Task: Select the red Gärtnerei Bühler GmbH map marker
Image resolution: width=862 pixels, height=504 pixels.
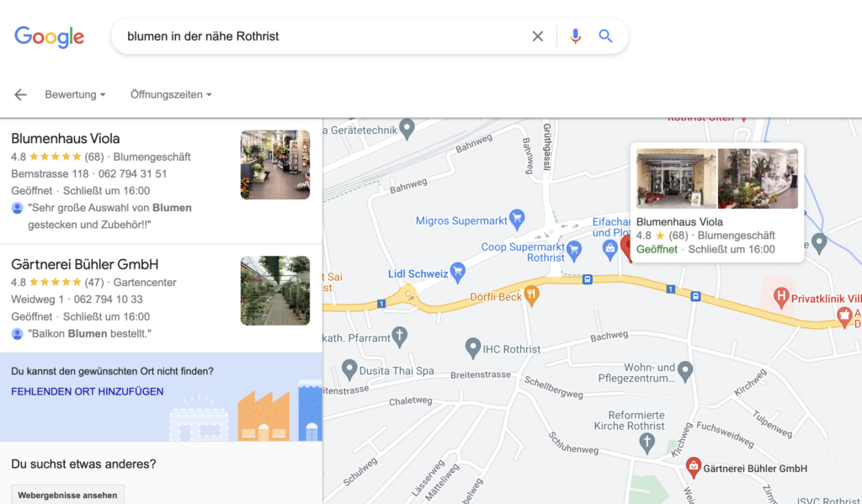Action: [694, 467]
